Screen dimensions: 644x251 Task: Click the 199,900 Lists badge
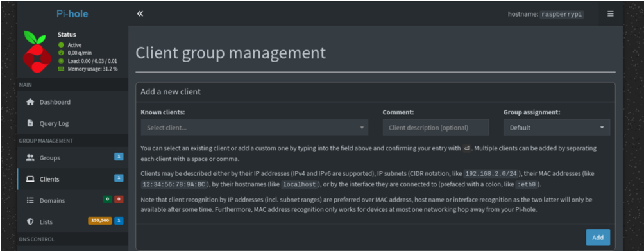[100, 221]
